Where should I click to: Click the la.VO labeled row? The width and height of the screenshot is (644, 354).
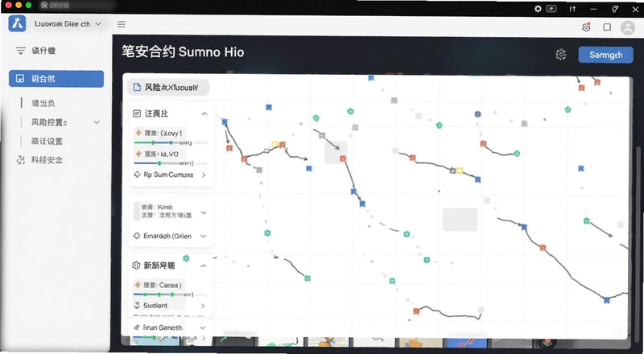pyautogui.click(x=159, y=154)
